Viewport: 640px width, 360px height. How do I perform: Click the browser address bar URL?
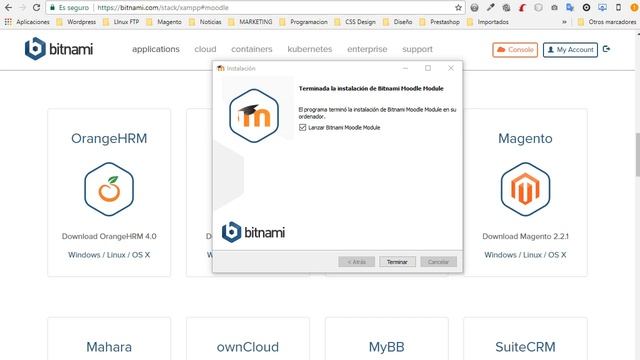click(x=163, y=8)
